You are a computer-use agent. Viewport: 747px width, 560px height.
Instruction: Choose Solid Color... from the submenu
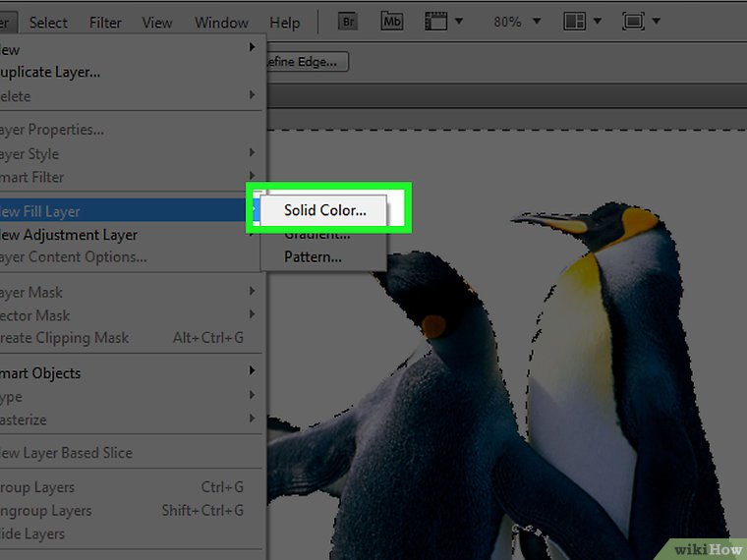pyautogui.click(x=324, y=210)
